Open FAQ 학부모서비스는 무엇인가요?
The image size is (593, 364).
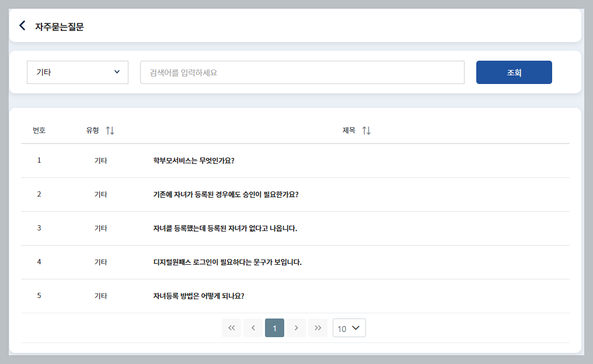[x=195, y=160]
